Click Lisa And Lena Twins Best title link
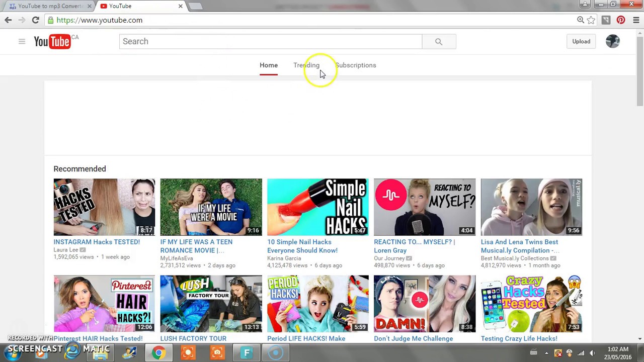 point(520,246)
